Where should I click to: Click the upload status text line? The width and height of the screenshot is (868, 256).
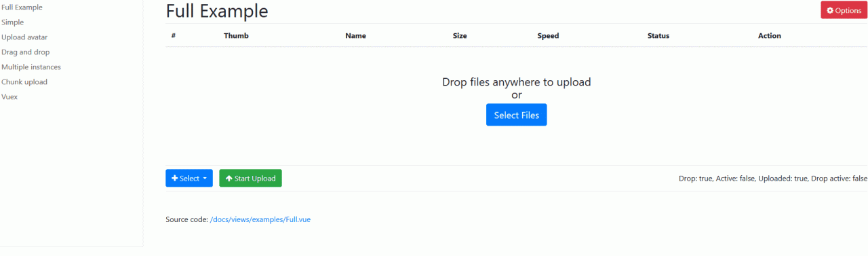[773, 179]
